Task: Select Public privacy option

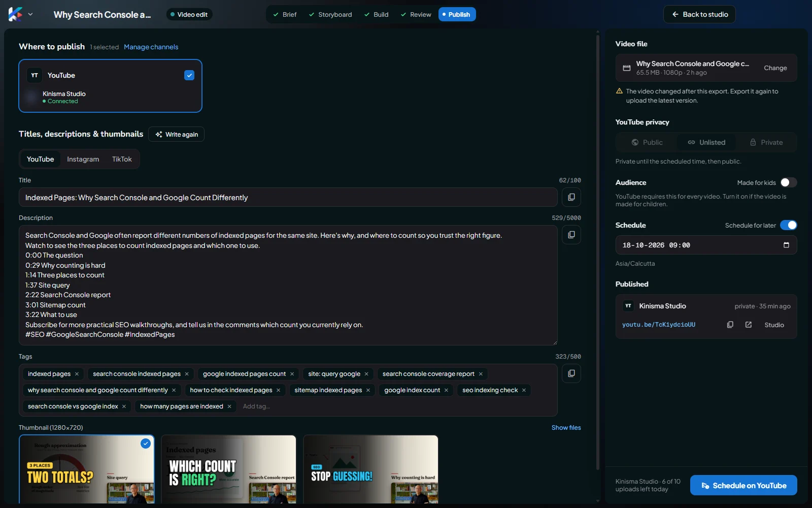Action: coord(647,142)
